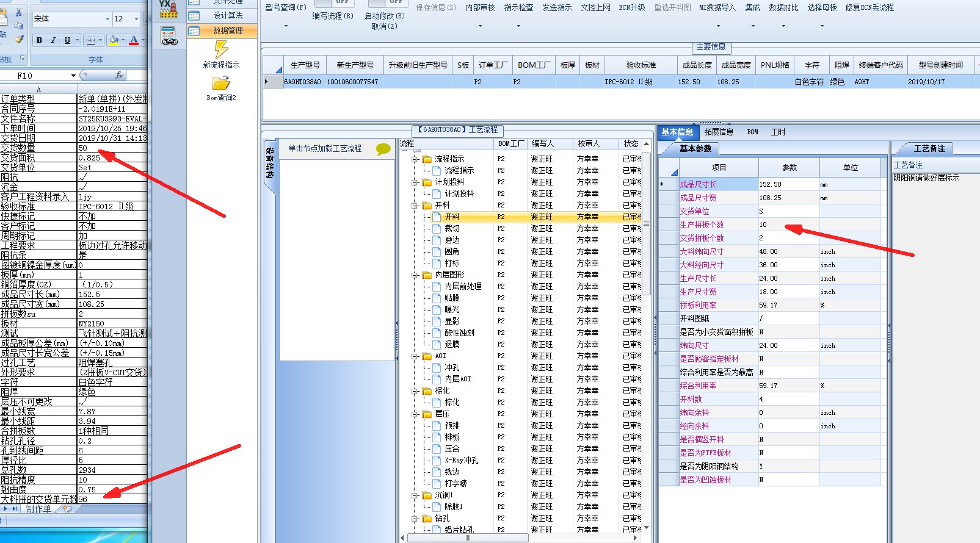Click the 层压 folder icon
The width and height of the screenshot is (980, 543).
coord(427,414)
